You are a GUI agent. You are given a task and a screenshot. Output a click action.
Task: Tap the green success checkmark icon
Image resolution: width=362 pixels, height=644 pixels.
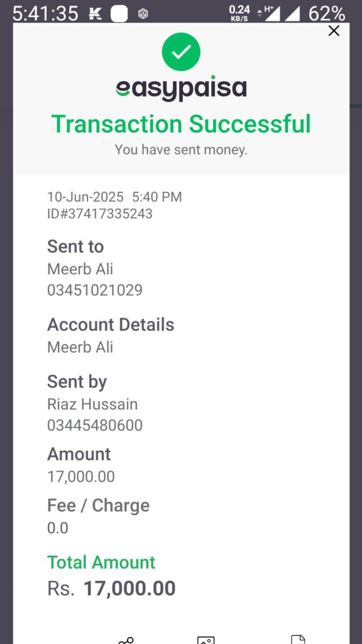click(x=181, y=52)
